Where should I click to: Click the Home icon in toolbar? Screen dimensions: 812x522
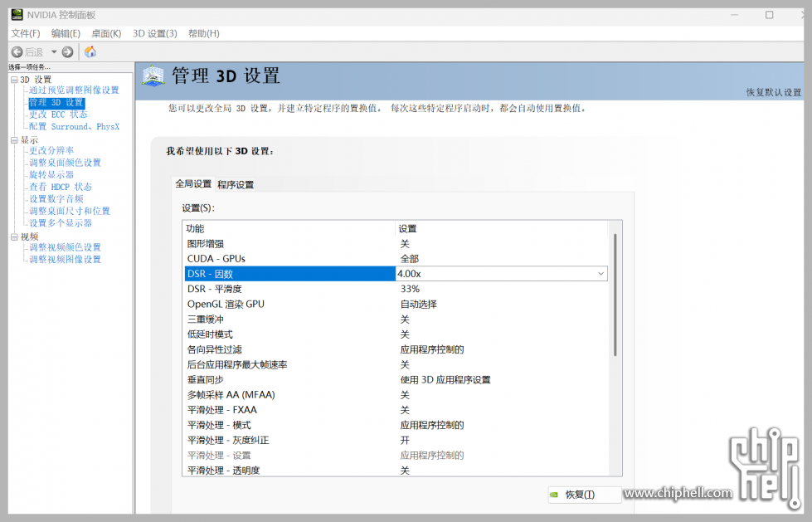pyautogui.click(x=90, y=51)
